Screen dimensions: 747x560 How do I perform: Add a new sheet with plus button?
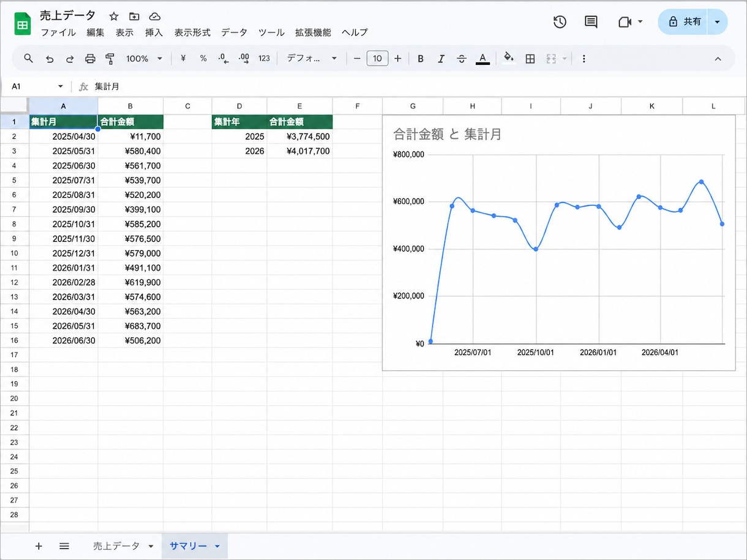(x=39, y=546)
